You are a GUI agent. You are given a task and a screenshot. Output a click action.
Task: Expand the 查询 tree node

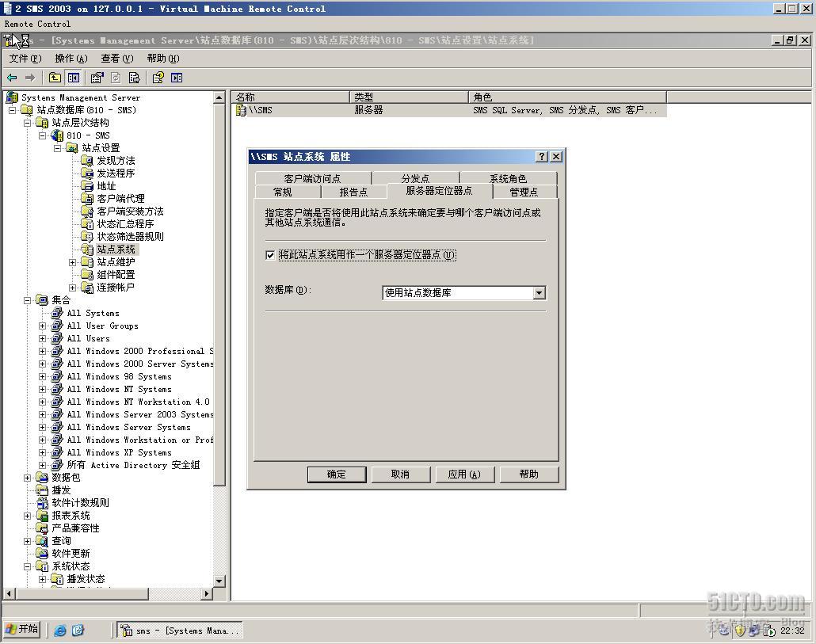coord(28,541)
